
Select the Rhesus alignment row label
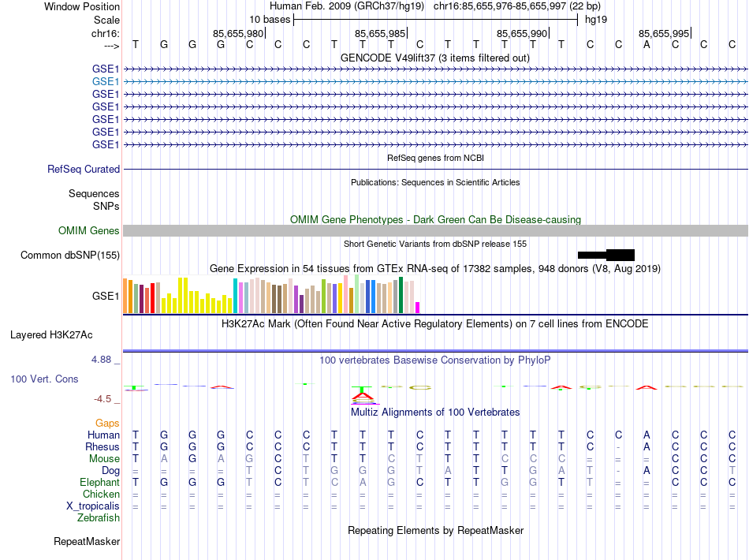102,447
